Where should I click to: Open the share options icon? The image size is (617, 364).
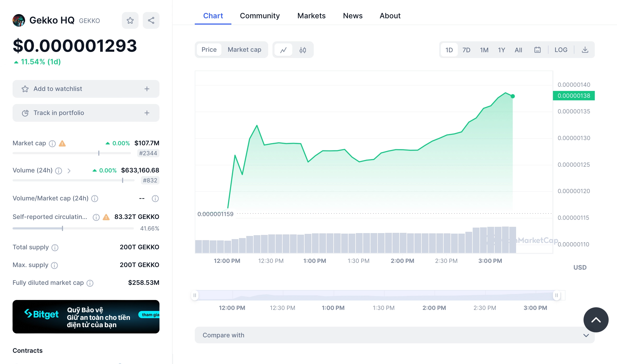151,20
